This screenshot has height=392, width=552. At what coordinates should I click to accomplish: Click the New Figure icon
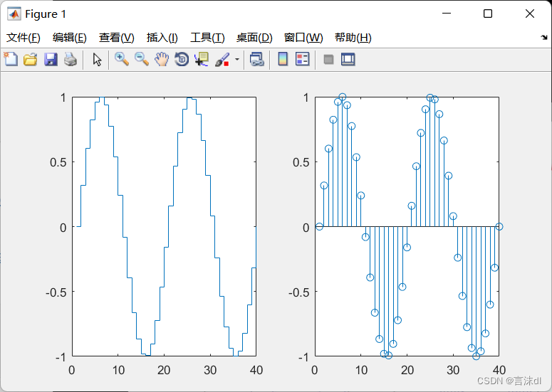point(11,60)
